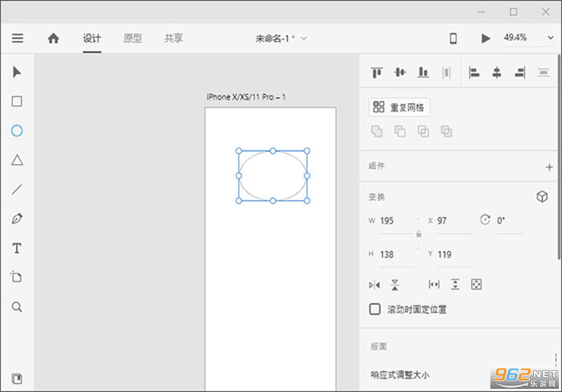Select the Ellipse tool
Image resolution: width=562 pixels, height=392 pixels.
coord(17,131)
